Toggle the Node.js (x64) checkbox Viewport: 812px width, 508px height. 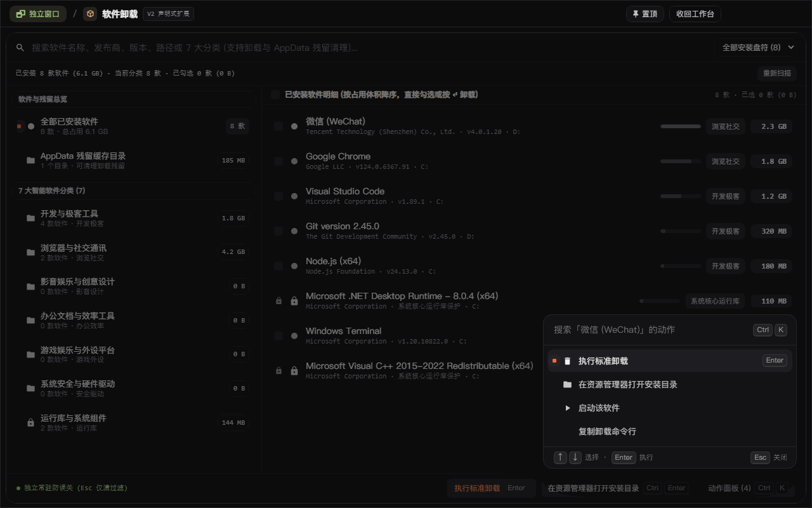[x=278, y=266]
